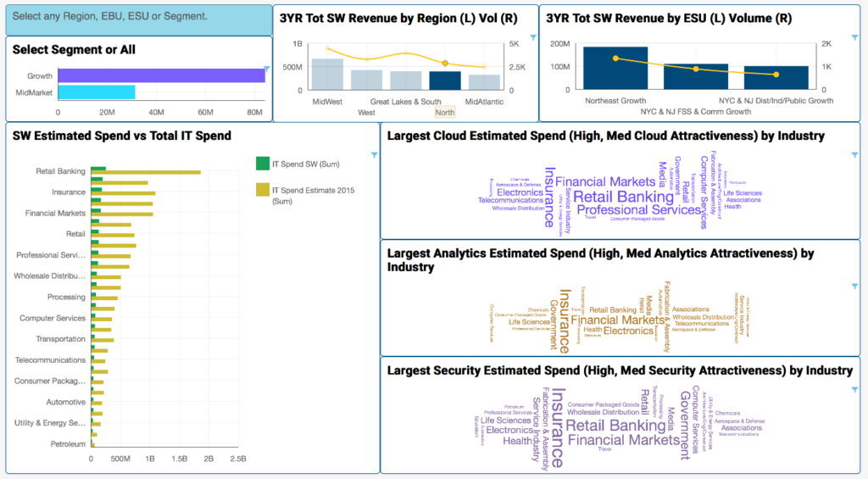Click Health in the Security word cloud

(x=518, y=442)
